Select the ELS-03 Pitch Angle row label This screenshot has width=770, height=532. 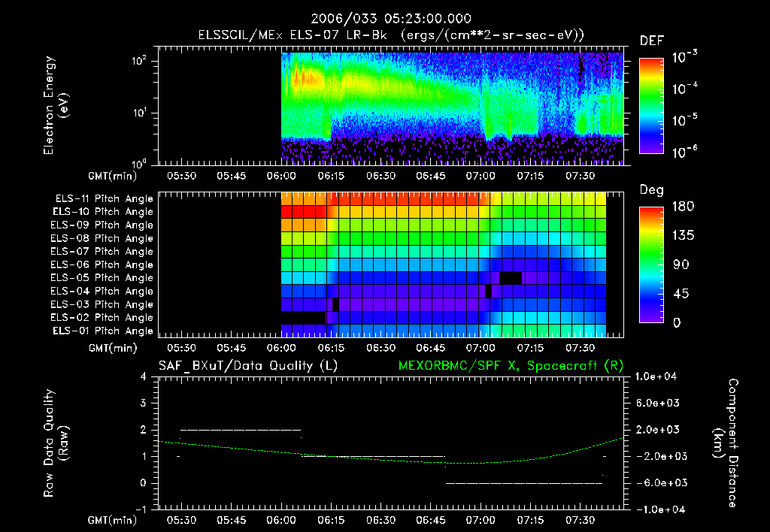[102, 304]
